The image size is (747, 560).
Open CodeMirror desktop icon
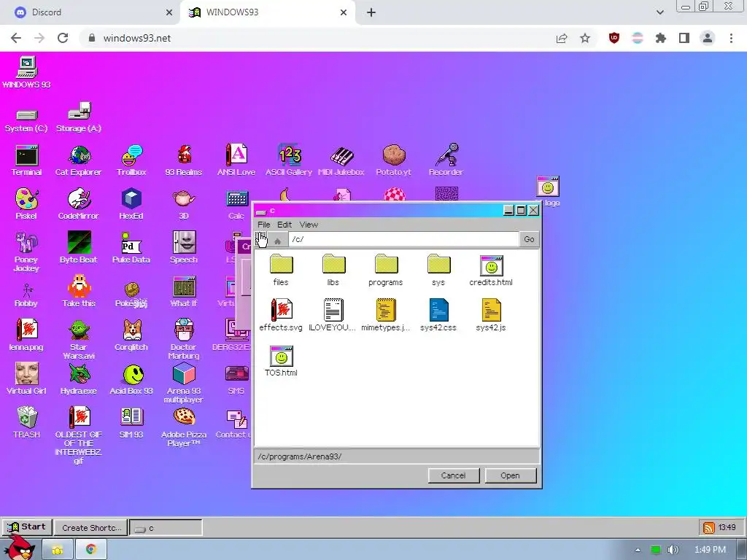click(79, 204)
